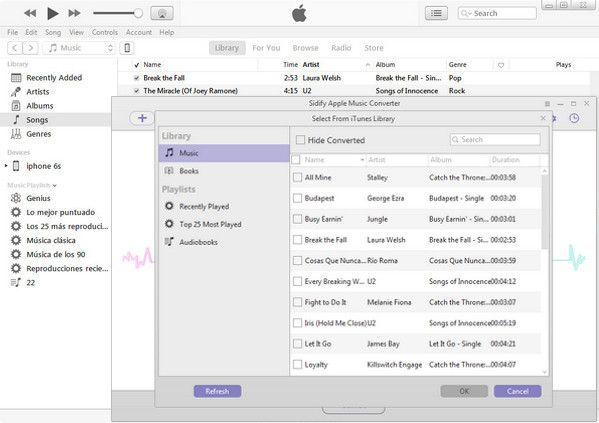This screenshot has width=599, height=423.
Task: Open the Música clásica playlist
Action: pos(51,241)
